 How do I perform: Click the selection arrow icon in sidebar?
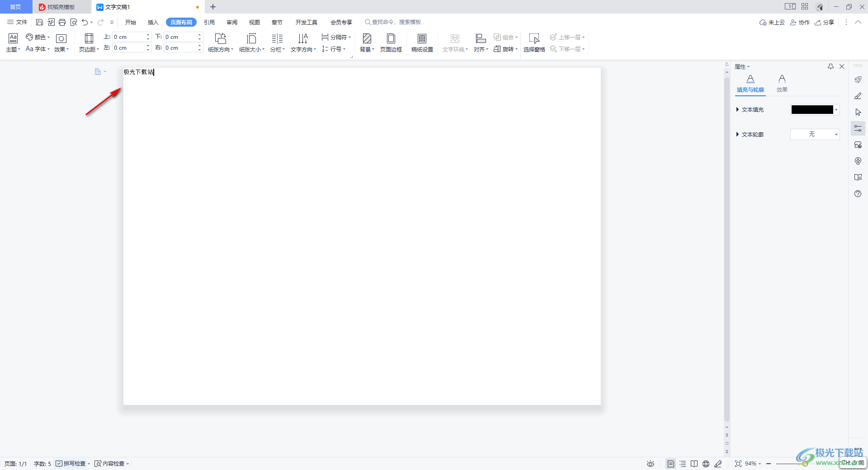(x=858, y=112)
